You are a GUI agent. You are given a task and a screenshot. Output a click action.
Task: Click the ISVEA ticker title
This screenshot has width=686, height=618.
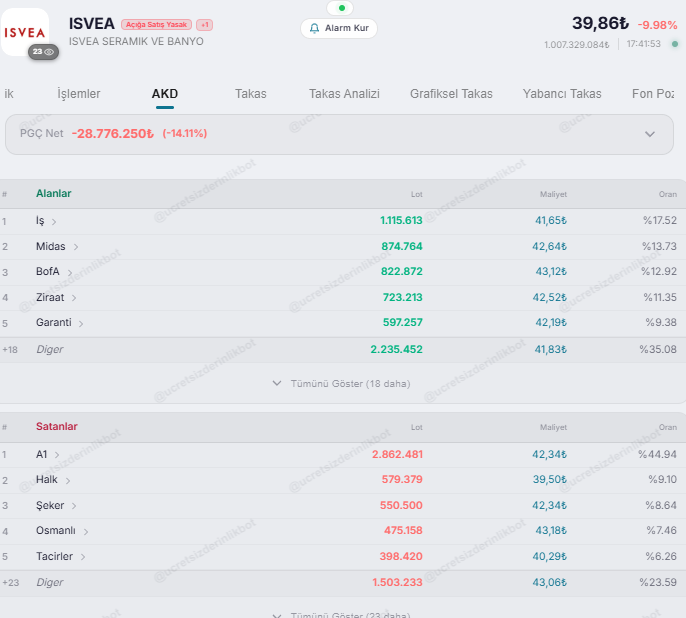[x=92, y=24]
